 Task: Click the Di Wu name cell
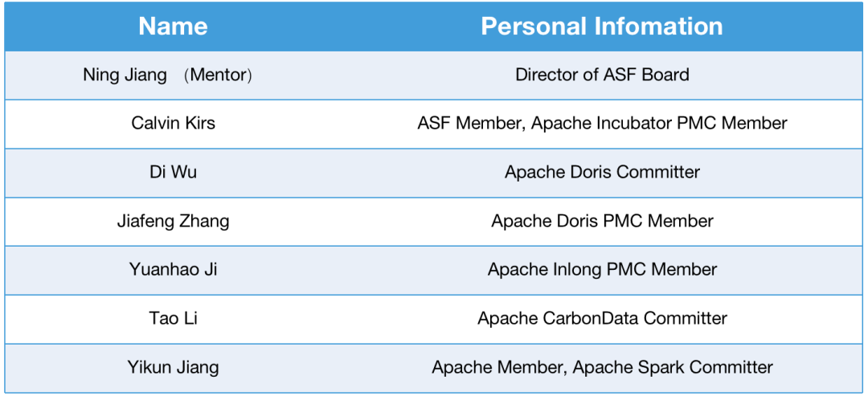[x=173, y=172]
